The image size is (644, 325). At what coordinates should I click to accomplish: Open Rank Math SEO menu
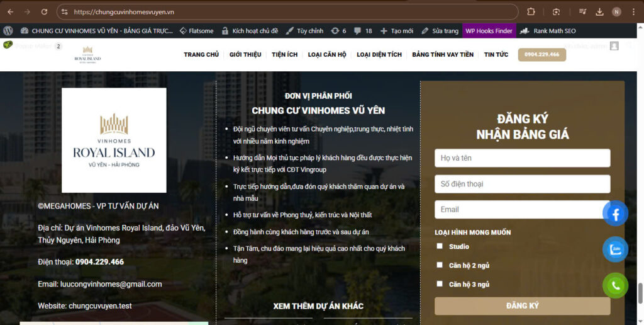(x=548, y=31)
